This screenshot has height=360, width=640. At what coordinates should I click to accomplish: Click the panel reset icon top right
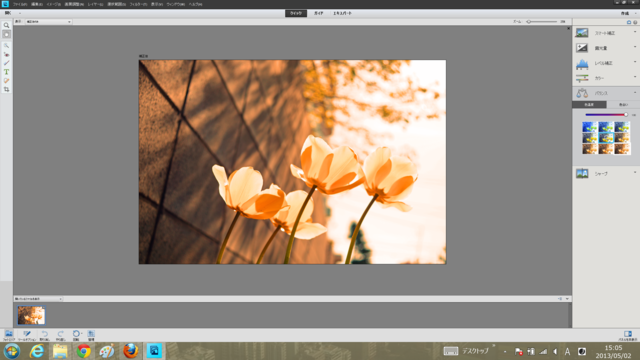629,22
